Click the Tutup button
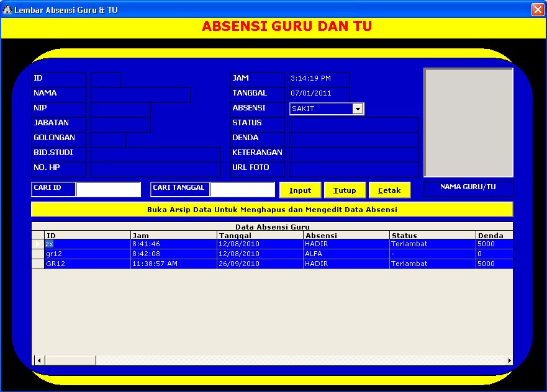This screenshot has height=392, width=547. coord(345,190)
